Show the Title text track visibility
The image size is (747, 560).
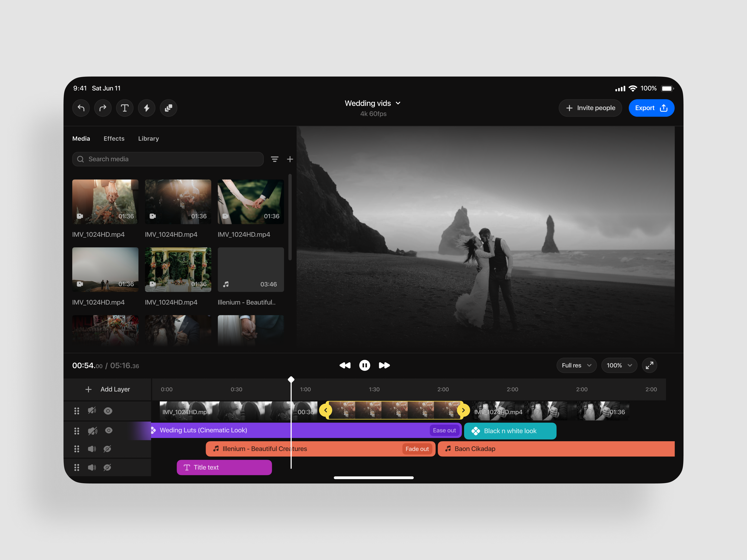[107, 467]
